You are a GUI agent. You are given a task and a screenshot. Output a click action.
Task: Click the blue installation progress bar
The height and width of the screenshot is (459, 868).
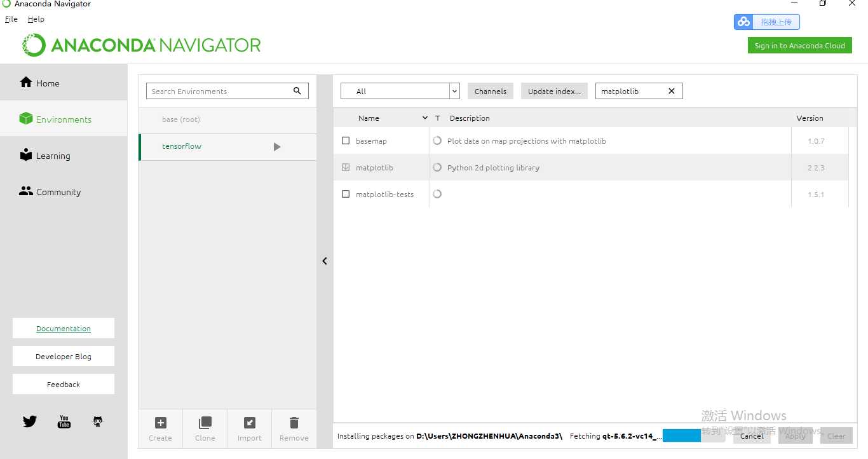(x=681, y=435)
